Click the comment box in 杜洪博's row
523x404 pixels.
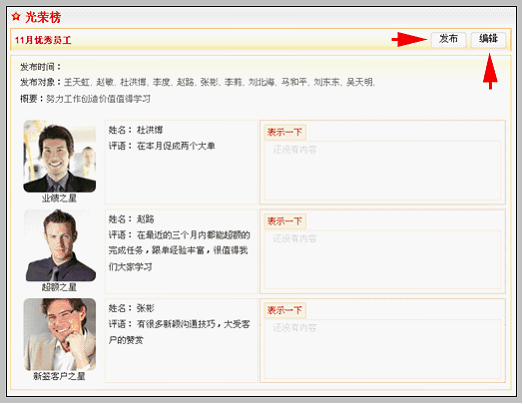click(382, 170)
